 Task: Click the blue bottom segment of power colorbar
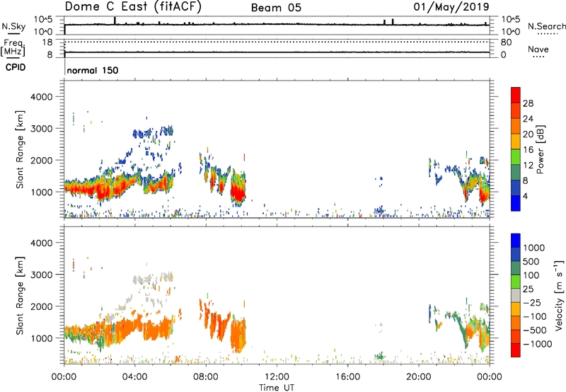(516, 203)
